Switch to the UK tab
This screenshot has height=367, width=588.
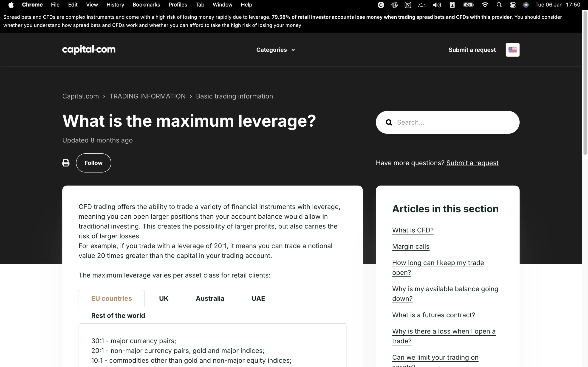point(164,298)
